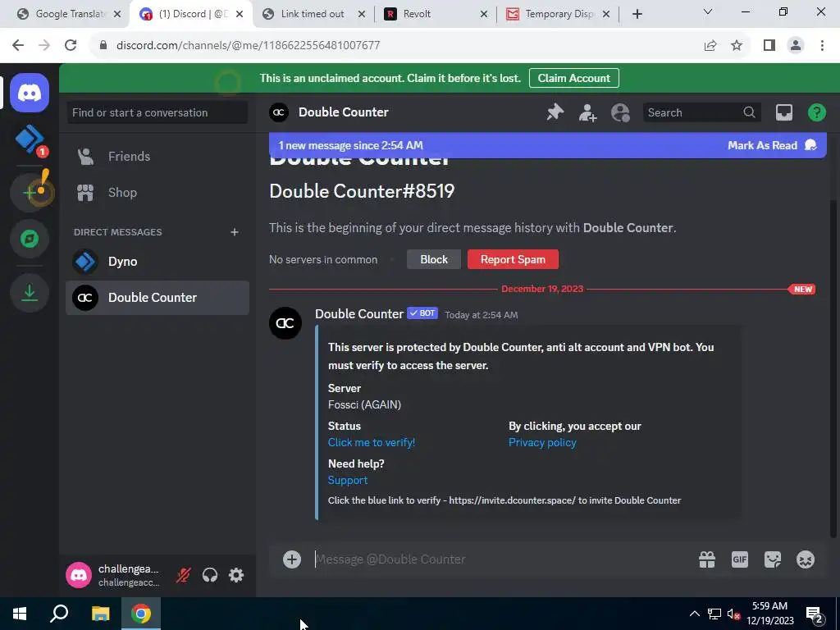Image resolution: width=840 pixels, height=630 pixels.
Task: Open the Windows Start menu
Action: 20,614
